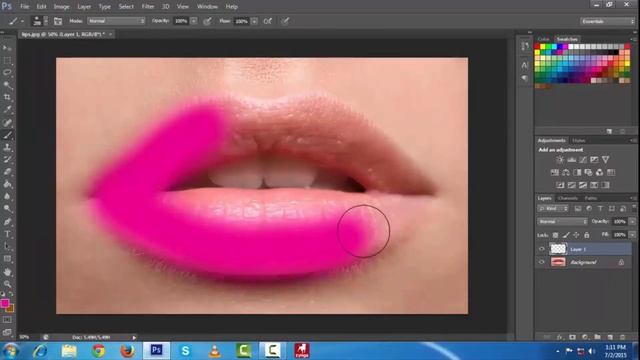
Task: Open the brush Opacity slider arrow
Action: (194, 21)
